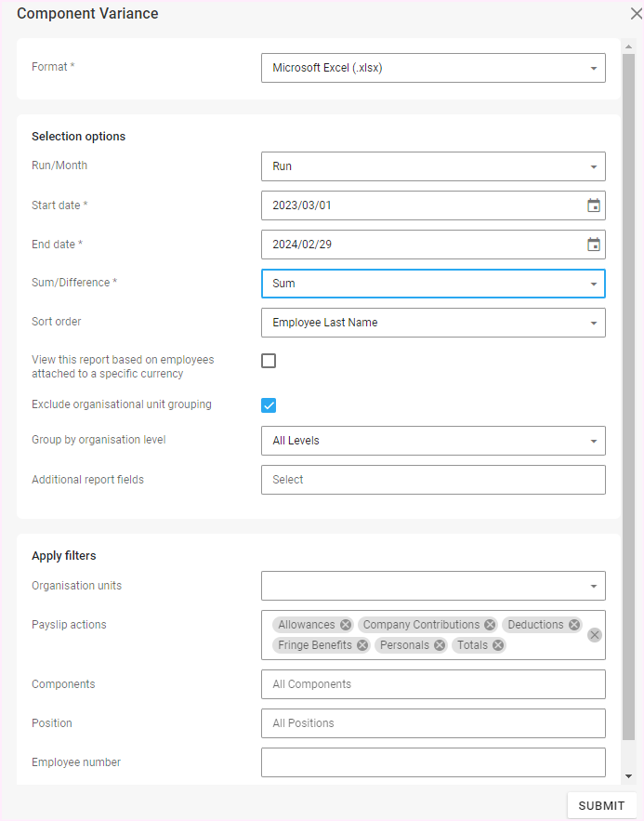Click the Employee number input field

[433, 762]
